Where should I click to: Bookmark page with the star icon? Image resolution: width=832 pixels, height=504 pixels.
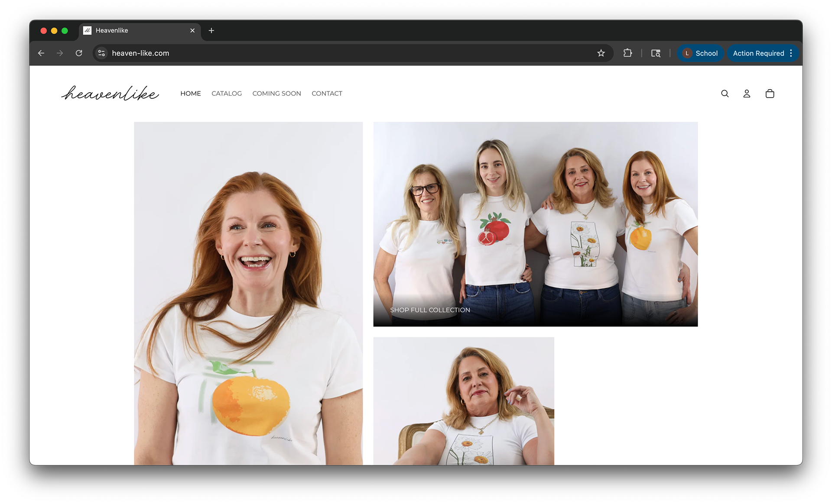click(601, 53)
